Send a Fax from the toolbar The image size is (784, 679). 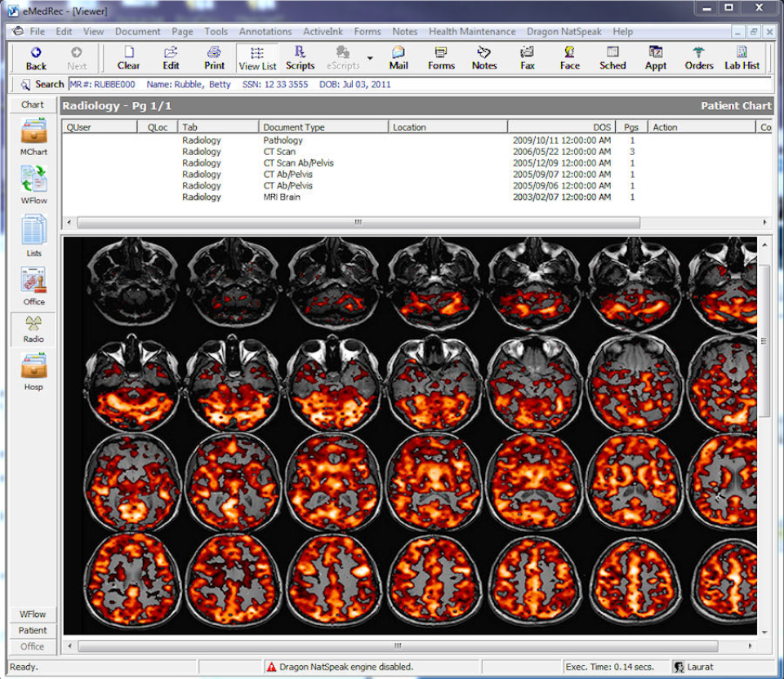(527, 57)
